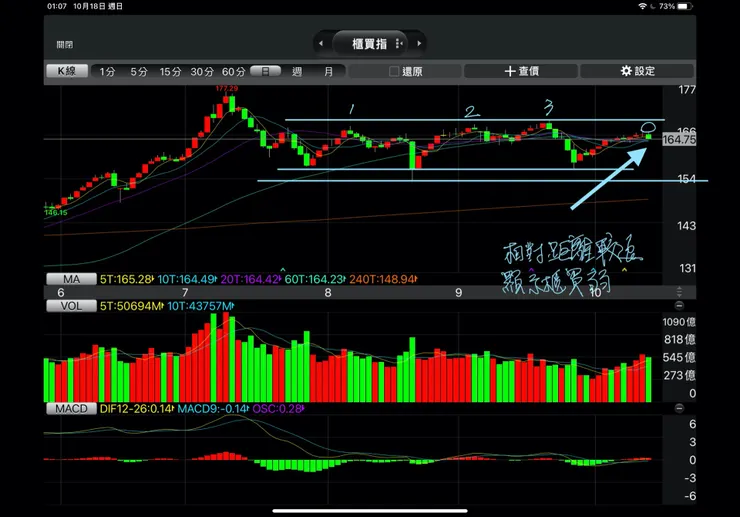Image resolution: width=740 pixels, height=517 pixels.
Task: Open the VOL indicator selector
Action: 71,306
